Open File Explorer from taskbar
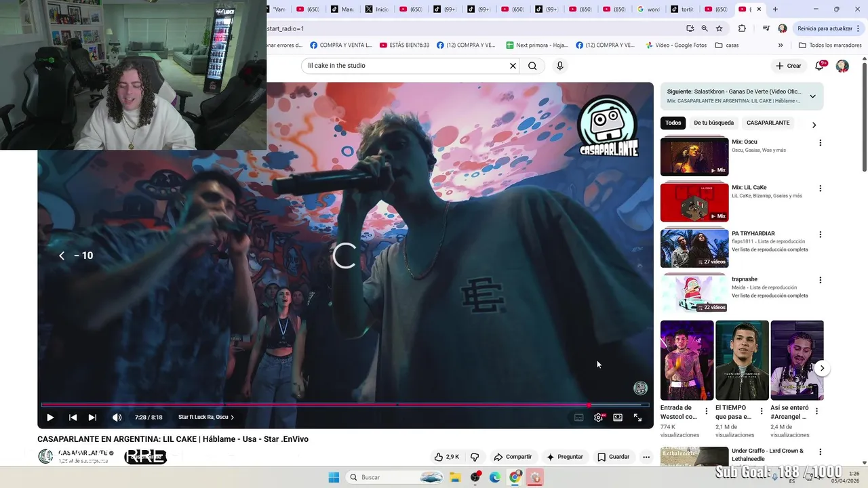The height and width of the screenshot is (488, 868). click(455, 477)
